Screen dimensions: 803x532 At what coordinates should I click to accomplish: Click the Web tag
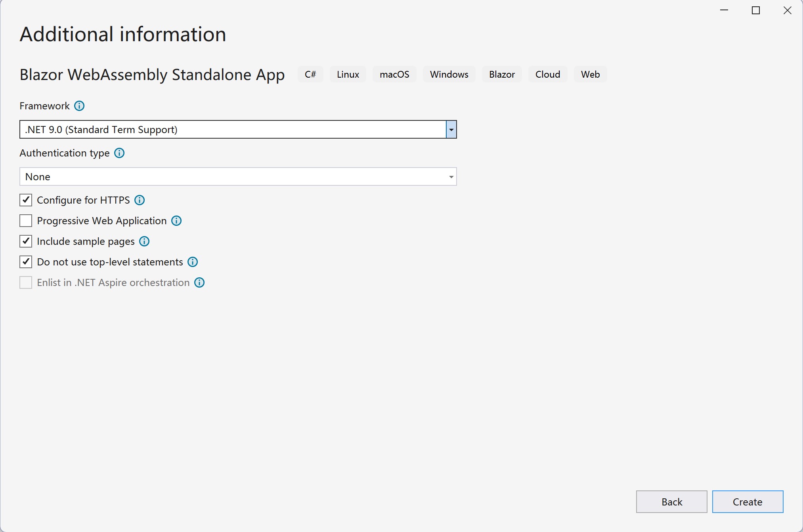[590, 74]
